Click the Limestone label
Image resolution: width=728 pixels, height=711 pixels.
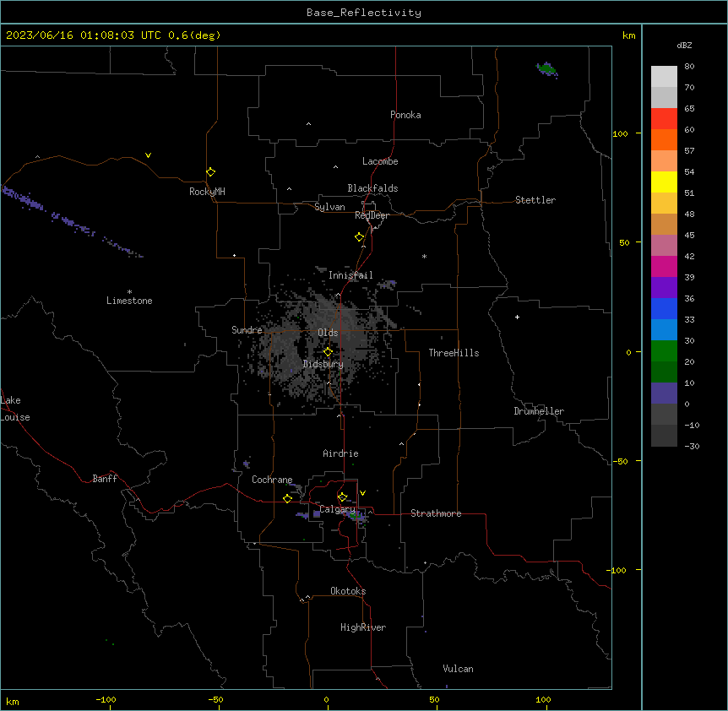pyautogui.click(x=129, y=301)
